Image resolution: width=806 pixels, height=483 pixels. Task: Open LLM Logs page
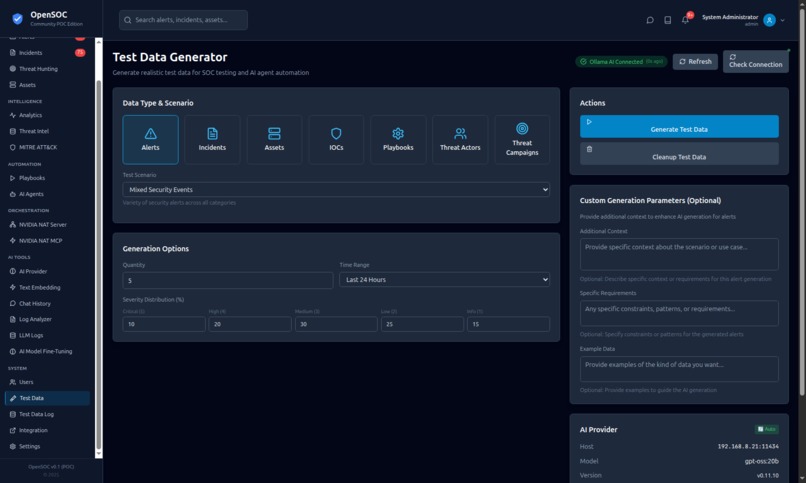tap(31, 336)
